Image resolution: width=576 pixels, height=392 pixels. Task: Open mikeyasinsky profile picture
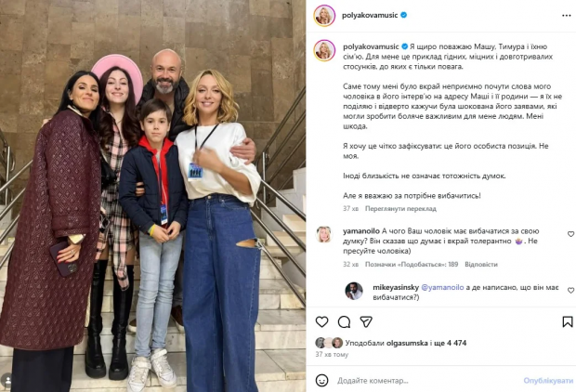(x=354, y=291)
